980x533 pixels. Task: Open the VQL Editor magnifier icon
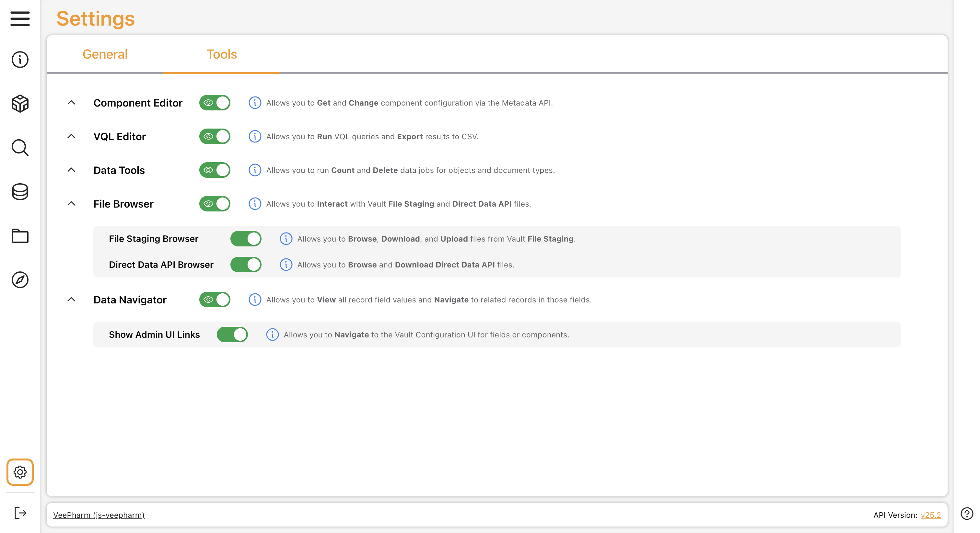20,148
